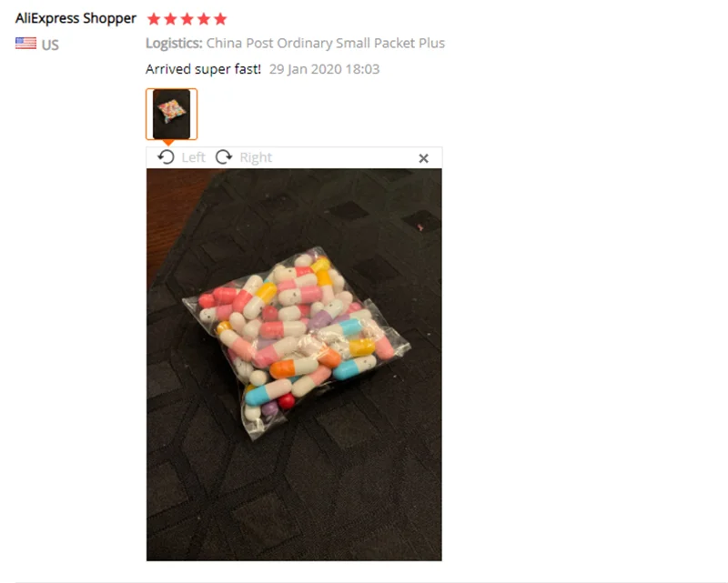Select the "Left" rotate label
This screenshot has width=728, height=583.
(193, 157)
